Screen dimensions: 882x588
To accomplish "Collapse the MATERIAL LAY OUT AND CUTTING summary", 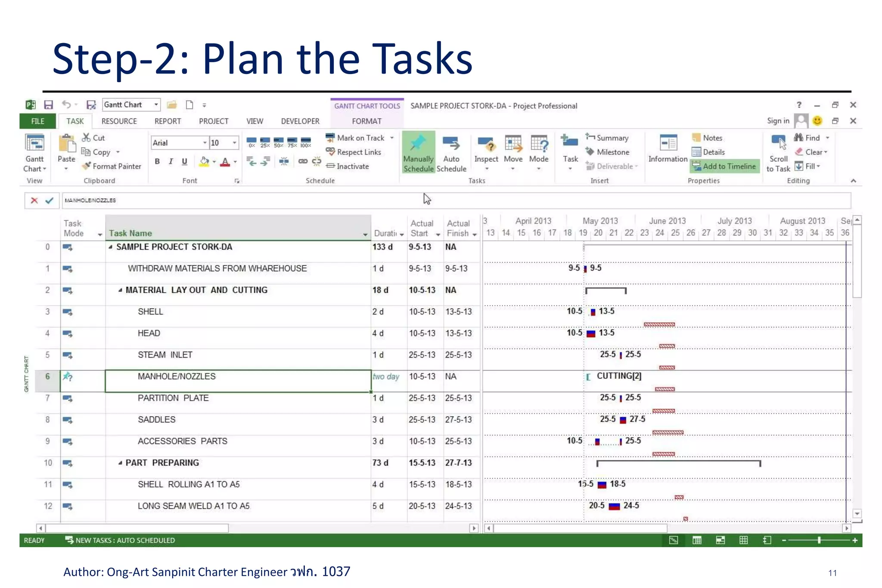I will point(120,291).
